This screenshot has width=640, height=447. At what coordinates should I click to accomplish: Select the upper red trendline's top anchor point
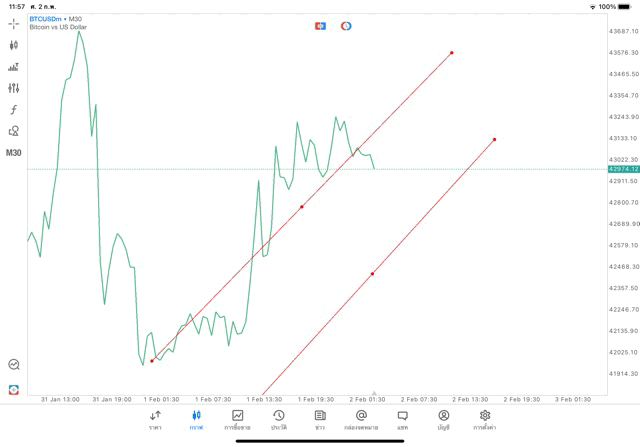[x=452, y=53]
